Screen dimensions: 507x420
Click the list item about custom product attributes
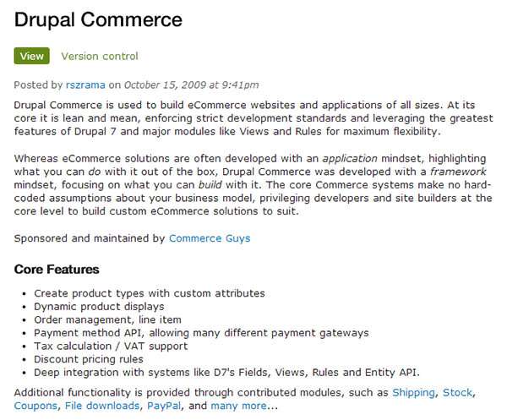click(x=150, y=293)
